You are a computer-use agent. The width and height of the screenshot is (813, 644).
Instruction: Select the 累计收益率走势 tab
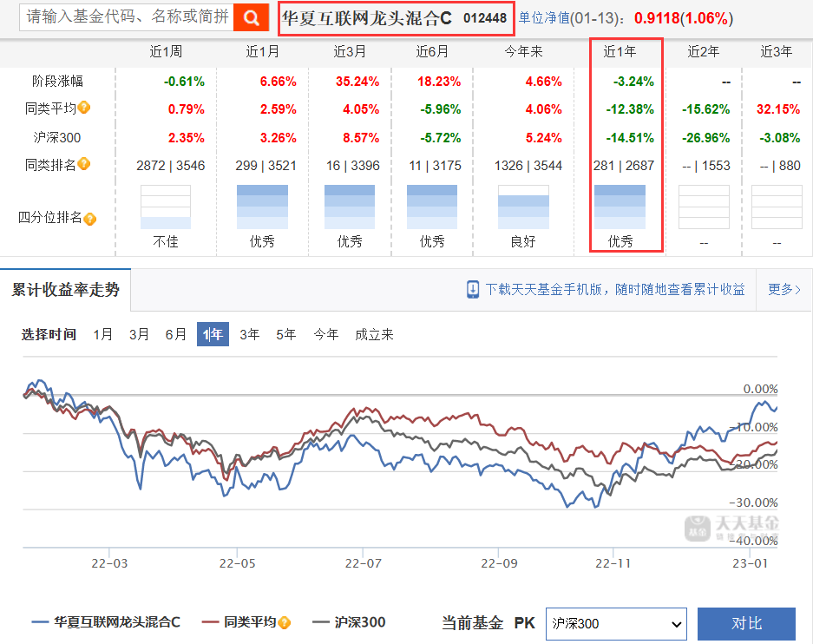(x=66, y=289)
